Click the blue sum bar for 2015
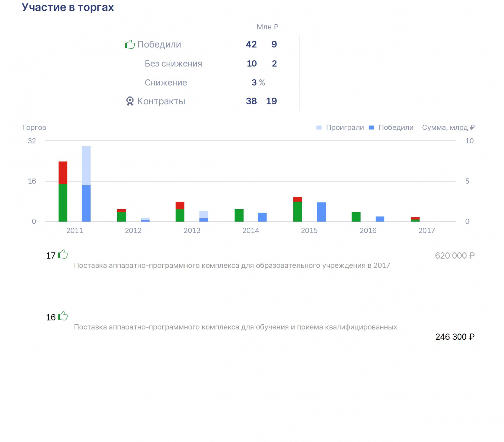 pos(322,212)
